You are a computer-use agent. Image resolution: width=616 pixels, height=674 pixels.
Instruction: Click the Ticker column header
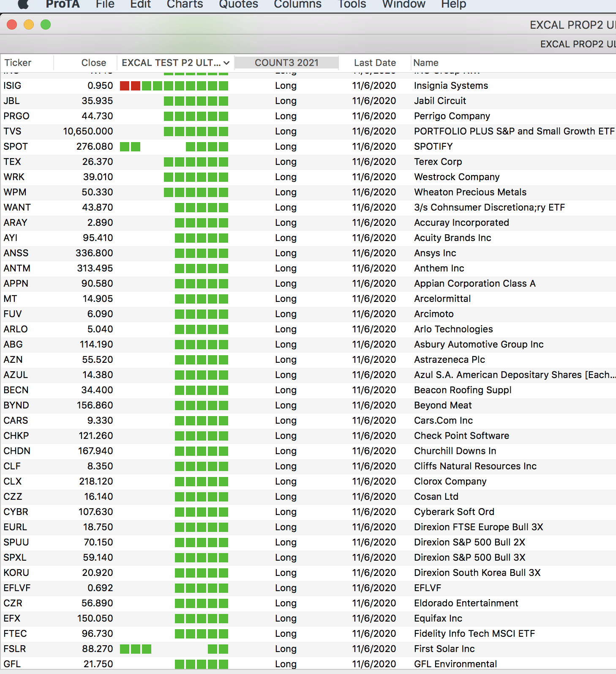(x=18, y=63)
